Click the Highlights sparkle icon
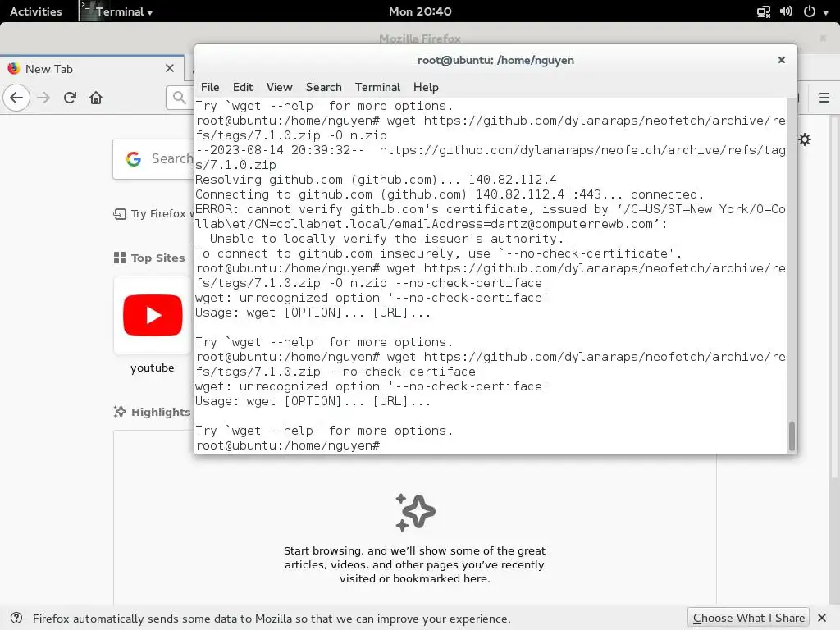This screenshot has width=840, height=630. (x=120, y=412)
